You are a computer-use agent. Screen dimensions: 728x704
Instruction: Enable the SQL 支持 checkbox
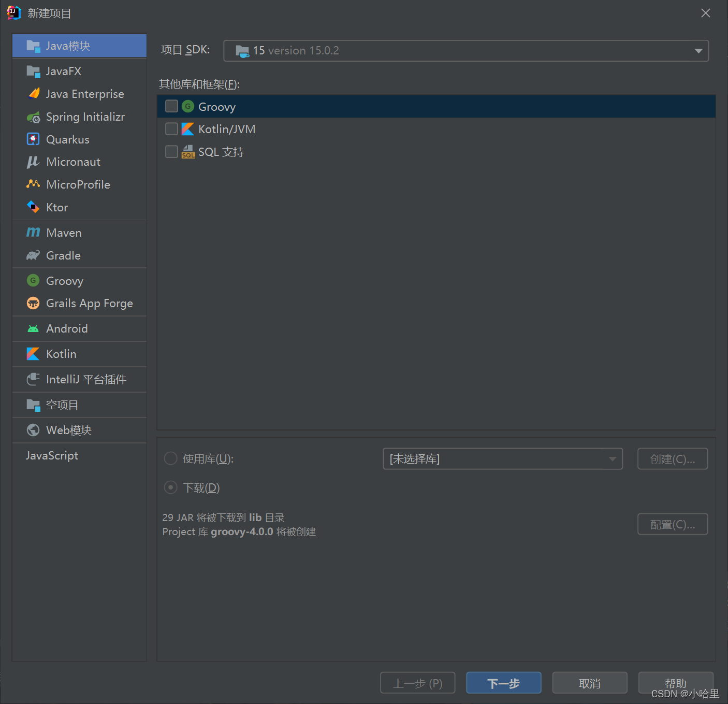point(171,151)
